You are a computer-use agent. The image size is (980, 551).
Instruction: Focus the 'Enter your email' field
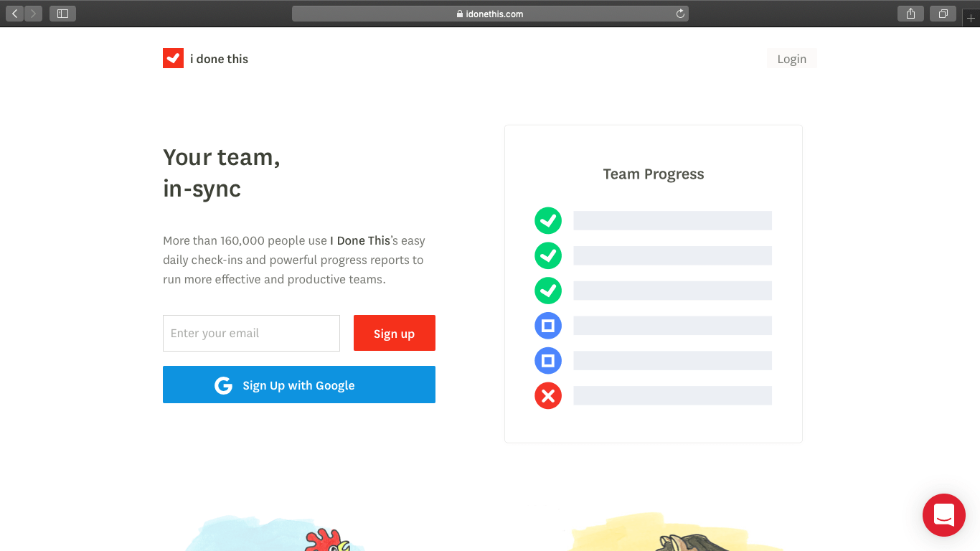251,333
